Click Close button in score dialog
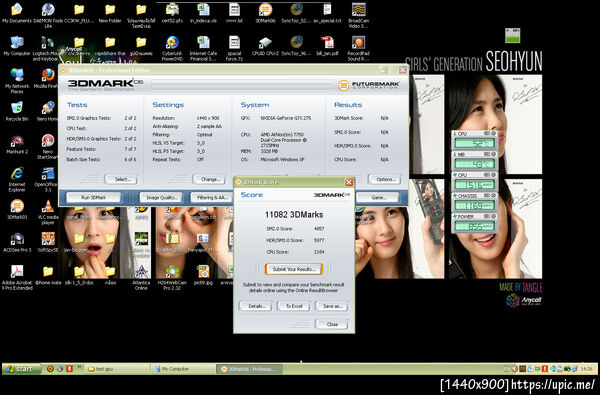The height and width of the screenshot is (395, 600). tap(332, 324)
